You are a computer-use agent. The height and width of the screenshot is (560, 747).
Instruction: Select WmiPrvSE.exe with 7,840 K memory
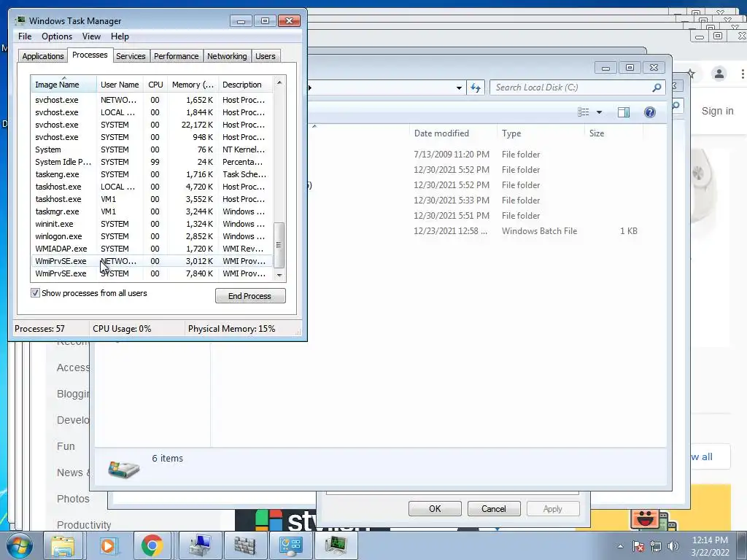[152, 273]
